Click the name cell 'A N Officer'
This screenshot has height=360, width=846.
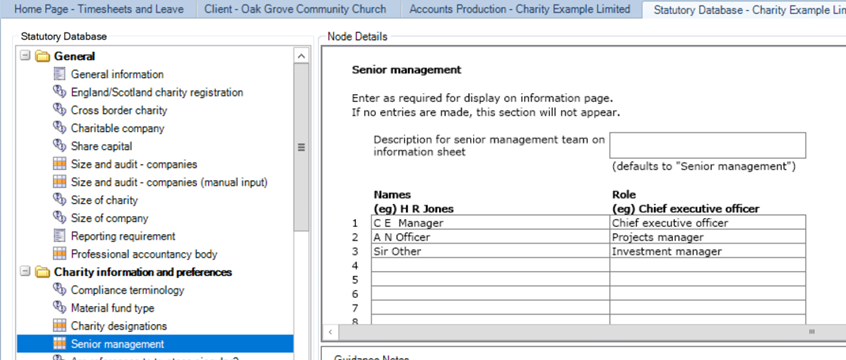point(490,237)
